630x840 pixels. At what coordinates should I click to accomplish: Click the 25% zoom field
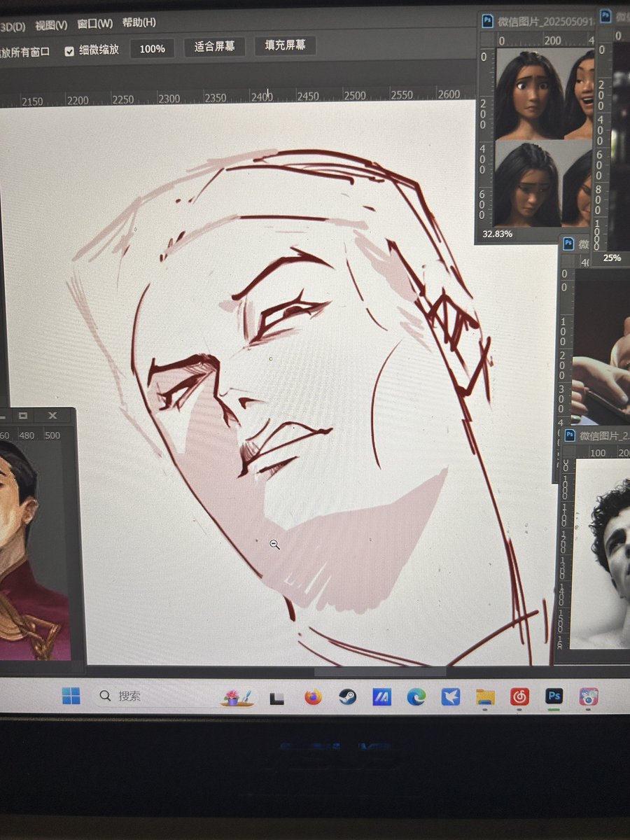click(x=611, y=258)
